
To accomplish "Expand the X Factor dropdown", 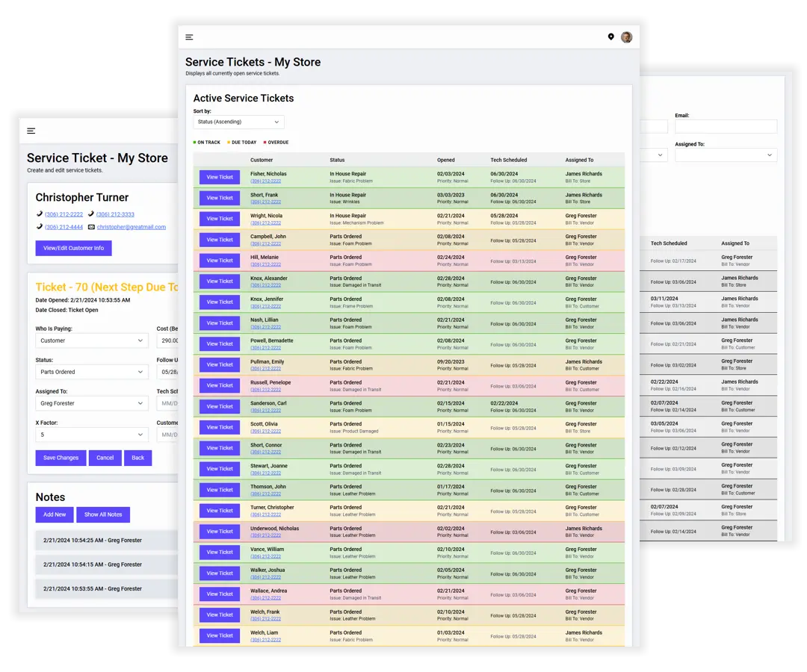I will [x=91, y=435].
